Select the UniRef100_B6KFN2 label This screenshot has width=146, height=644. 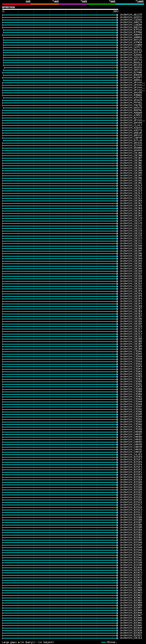coord(131,110)
